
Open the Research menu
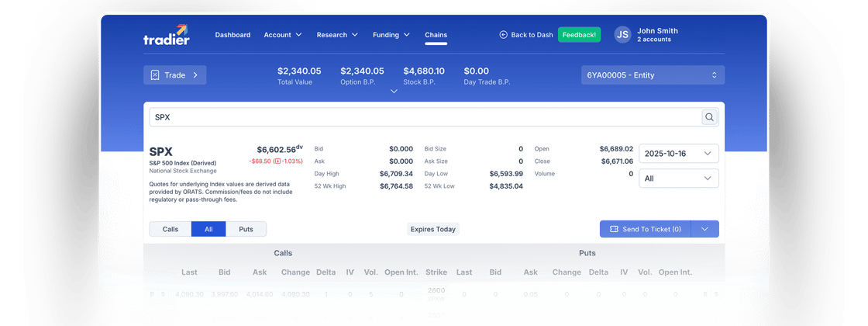337,35
